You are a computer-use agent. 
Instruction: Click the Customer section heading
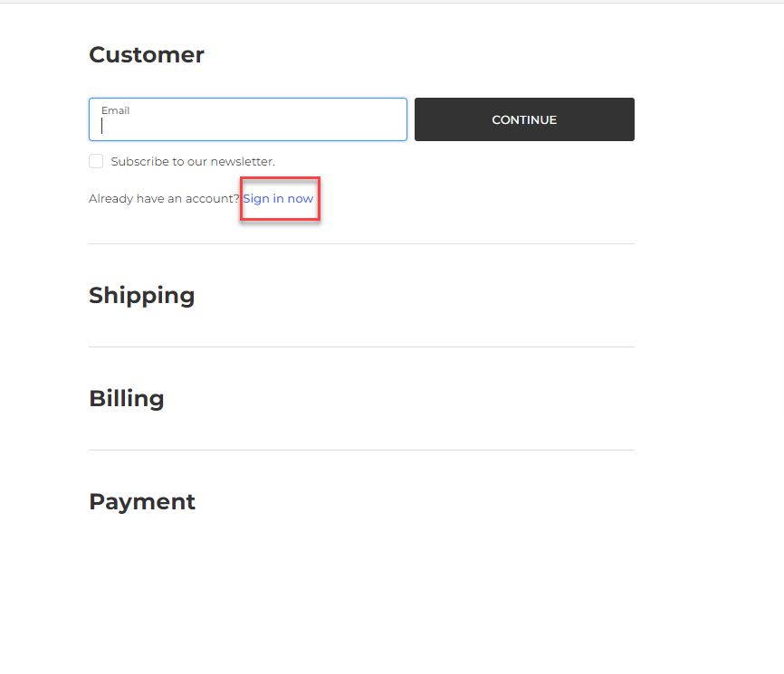point(147,55)
